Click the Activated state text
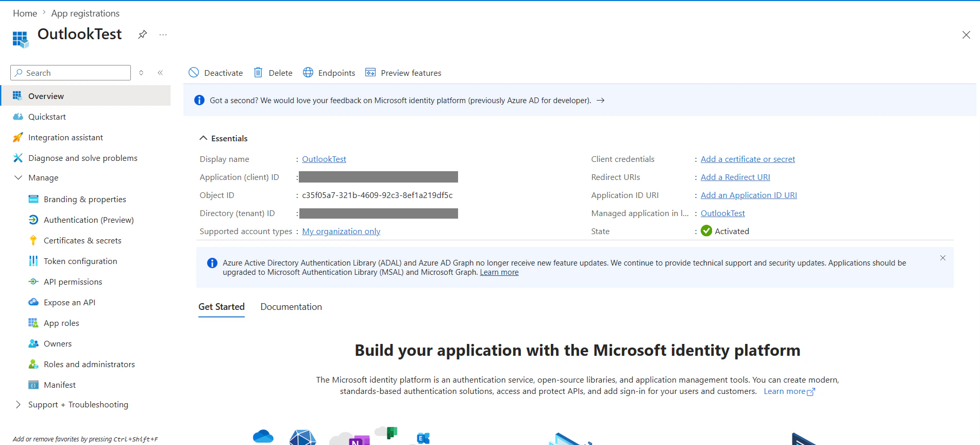The height and width of the screenshot is (445, 980). [x=732, y=232]
